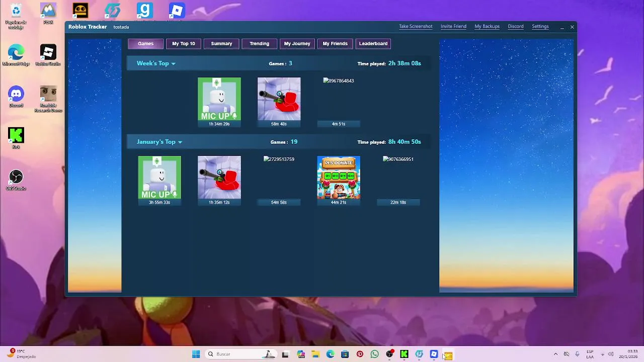Viewport: 644px width, 362px height.
Task: Expand the Week's Top dropdown
Action: [x=156, y=63]
